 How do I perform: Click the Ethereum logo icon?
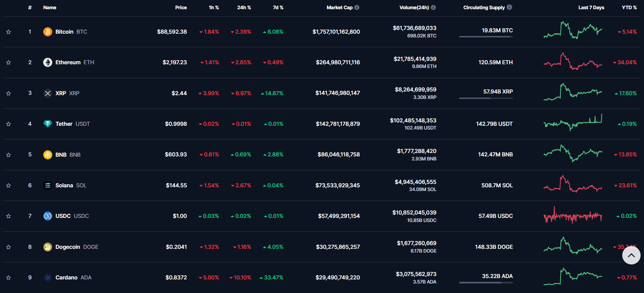(x=48, y=62)
